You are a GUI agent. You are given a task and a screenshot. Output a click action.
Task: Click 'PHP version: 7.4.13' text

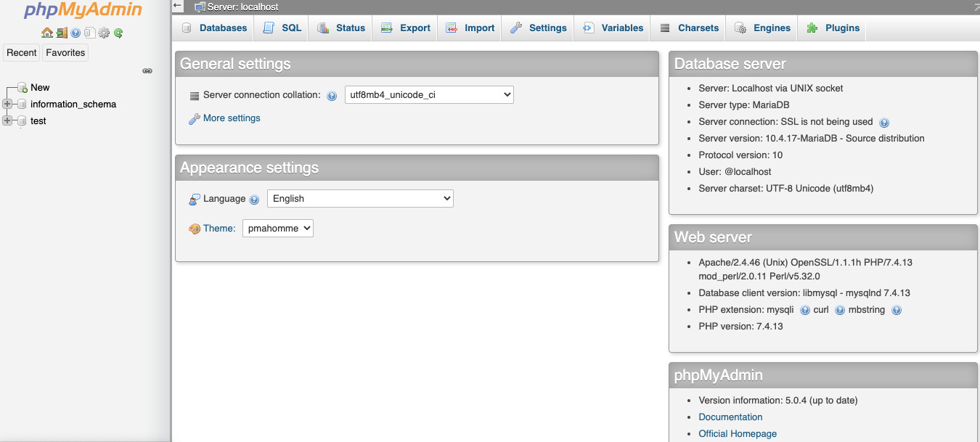(740, 326)
